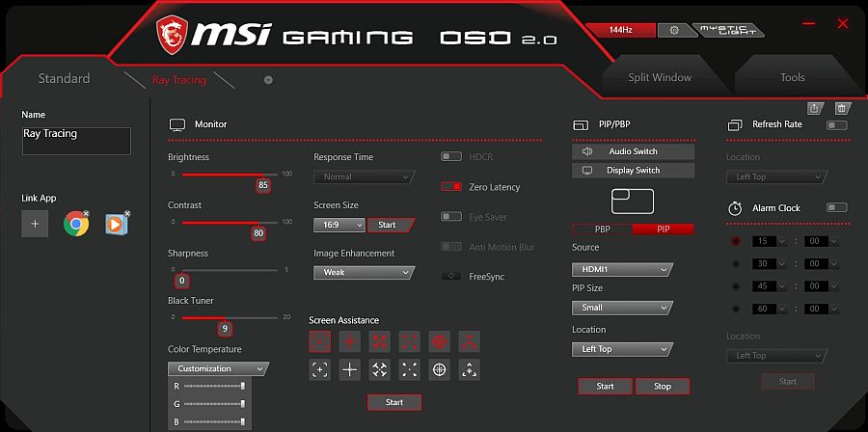
Task: Select the red dot-in-square crosshair
Action: pos(320,341)
